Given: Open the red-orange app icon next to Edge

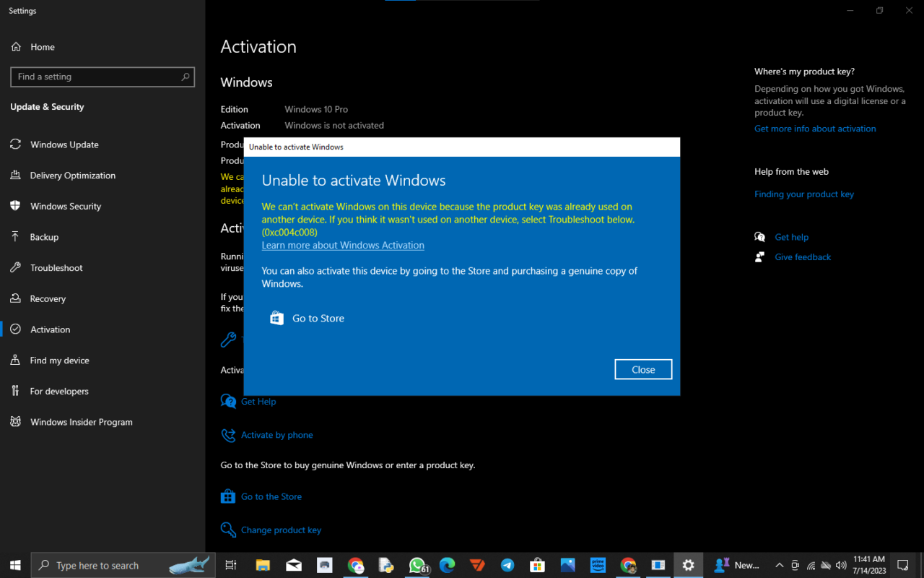Looking at the screenshot, I should 477,565.
